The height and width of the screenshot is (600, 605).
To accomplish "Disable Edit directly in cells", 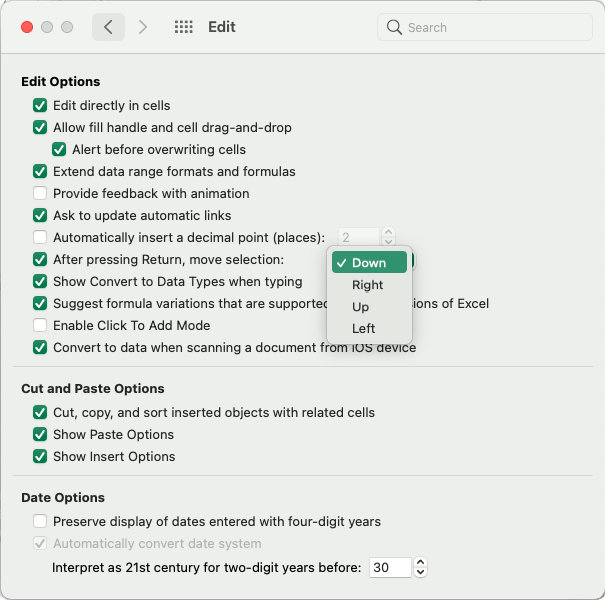I will click(40, 106).
